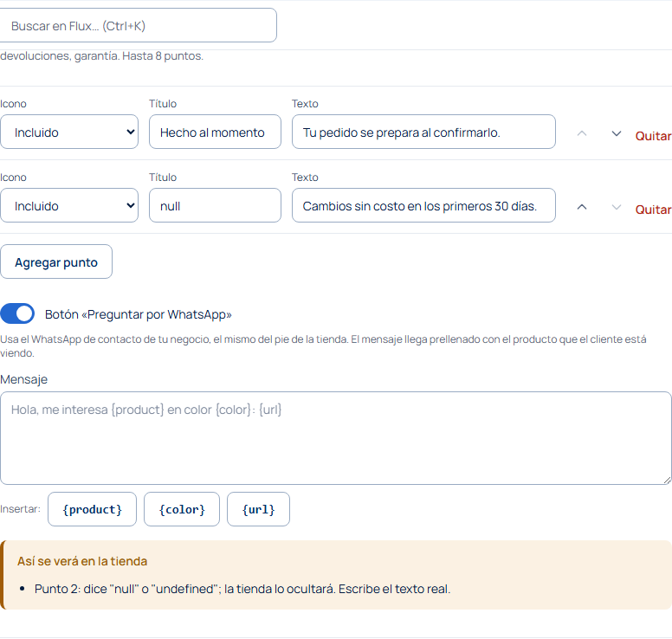Click 'devoluciones, garantía. Hasta 8 puntos.' text
Screen dimensions: 672x639
point(101,55)
